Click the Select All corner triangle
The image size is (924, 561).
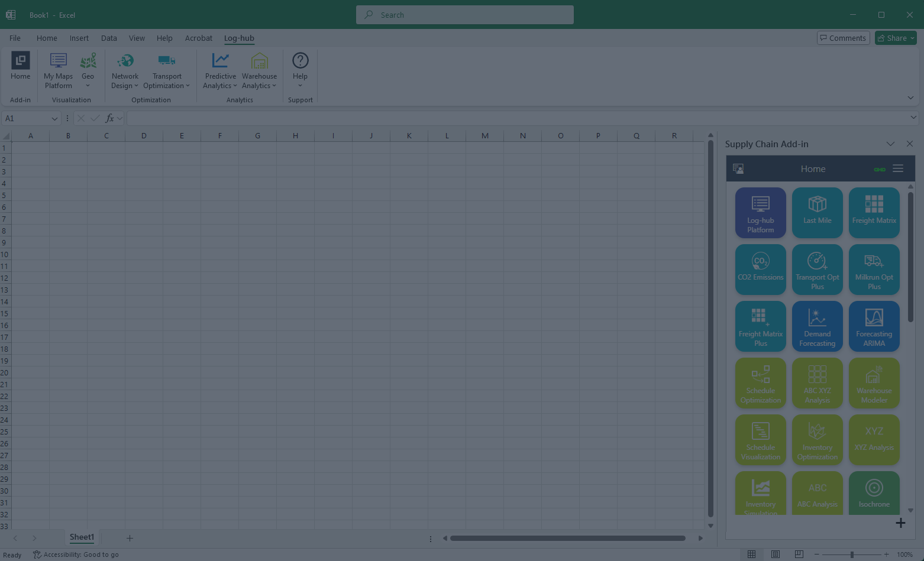(6, 135)
